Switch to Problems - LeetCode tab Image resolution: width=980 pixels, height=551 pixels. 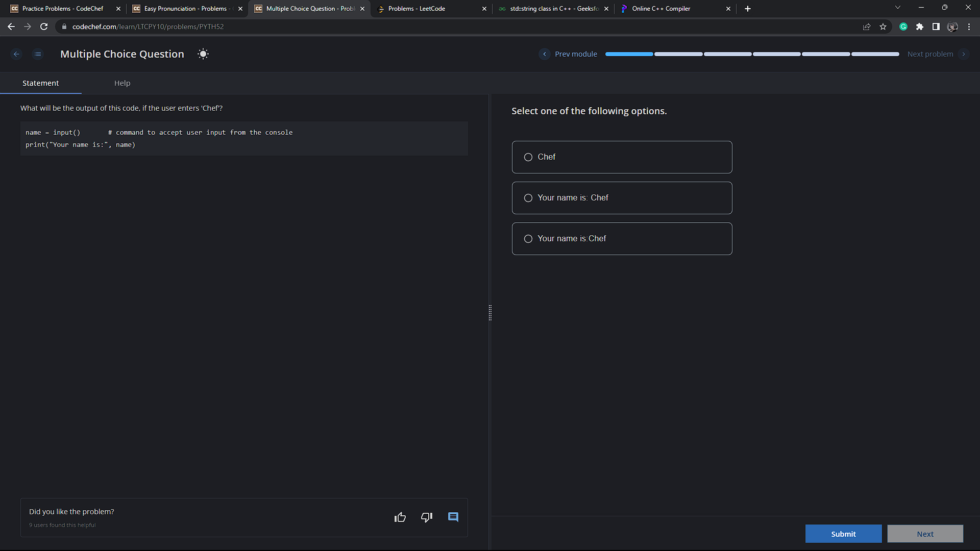pos(416,9)
